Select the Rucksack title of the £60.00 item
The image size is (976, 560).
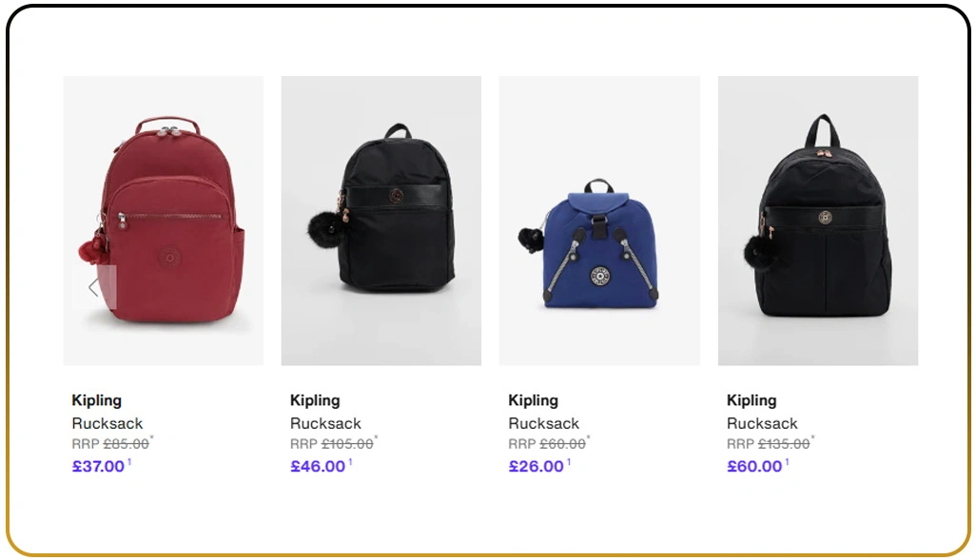tap(763, 423)
